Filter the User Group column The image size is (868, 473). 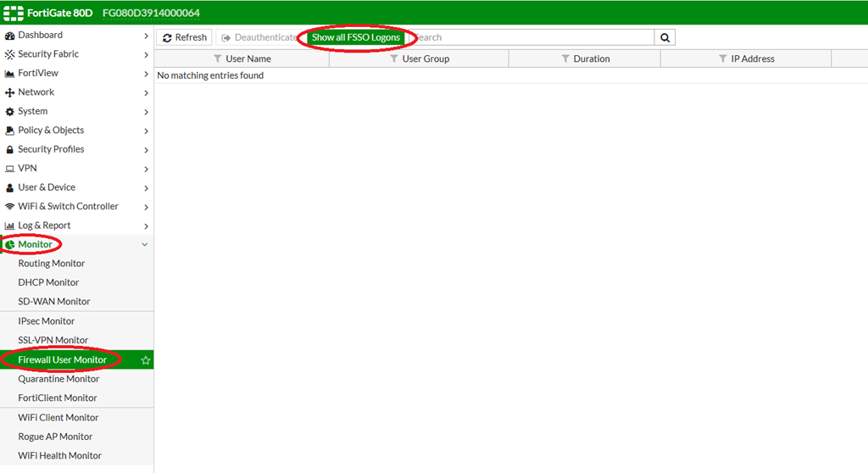393,58
